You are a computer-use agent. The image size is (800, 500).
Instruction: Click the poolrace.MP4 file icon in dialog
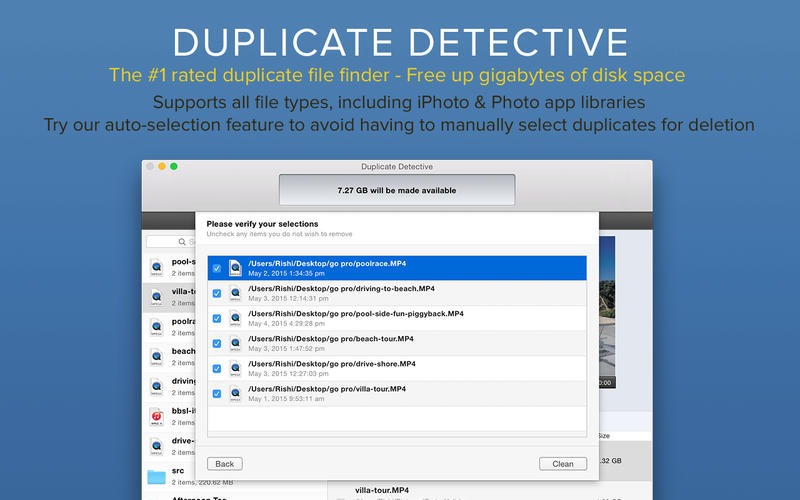point(235,268)
